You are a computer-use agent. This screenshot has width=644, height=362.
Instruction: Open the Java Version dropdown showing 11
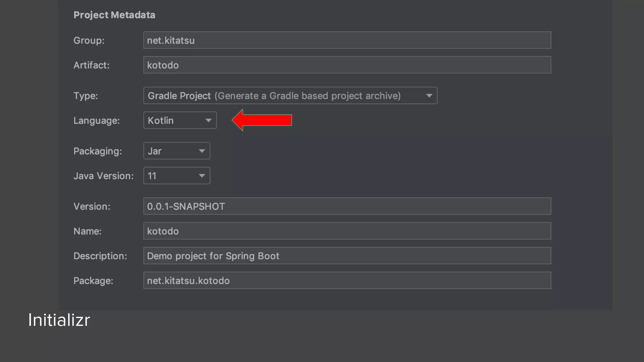click(x=177, y=175)
